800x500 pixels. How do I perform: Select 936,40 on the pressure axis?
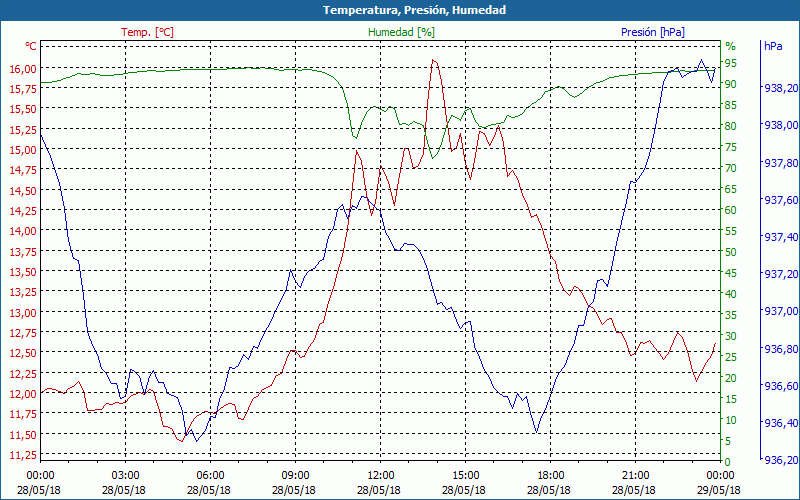pyautogui.click(x=781, y=423)
